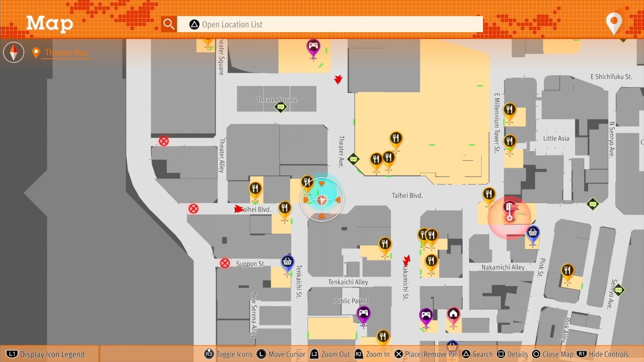Click Close Map in the bottom bar
Screen dimensions: 644x362
tap(553, 354)
